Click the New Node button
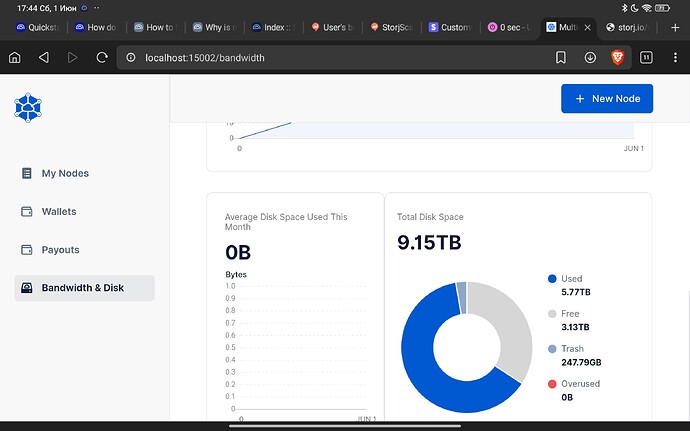690x431 pixels. (607, 99)
